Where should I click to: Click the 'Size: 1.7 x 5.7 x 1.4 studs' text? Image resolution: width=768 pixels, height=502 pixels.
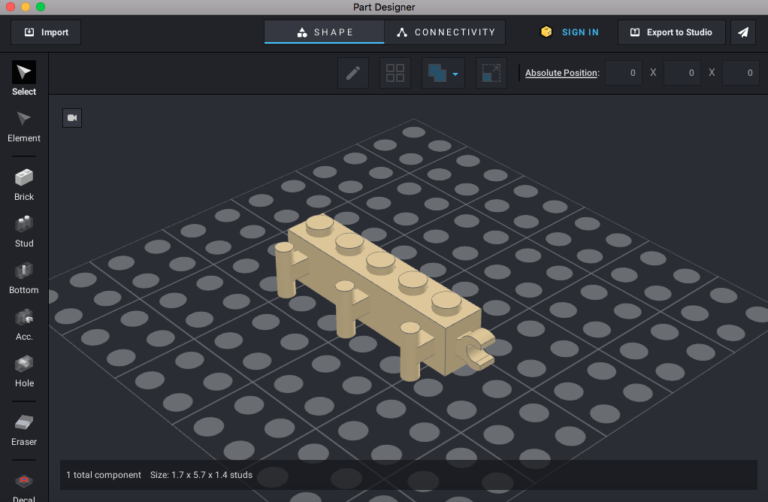(201, 475)
